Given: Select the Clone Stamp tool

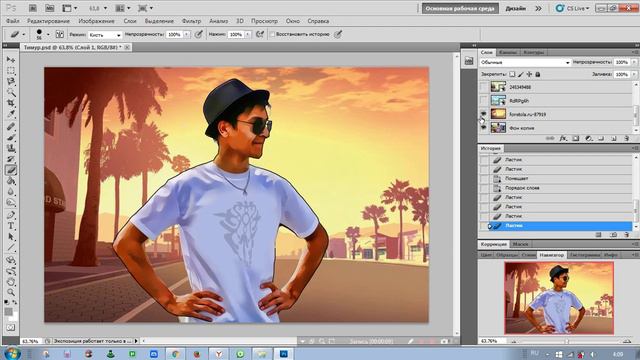Looking at the screenshot, I should tap(11, 148).
